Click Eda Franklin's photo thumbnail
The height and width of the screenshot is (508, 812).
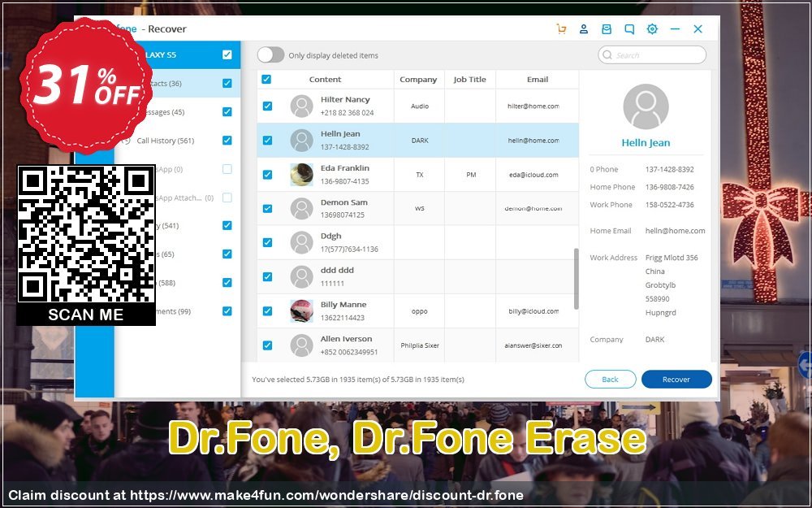pos(301,175)
